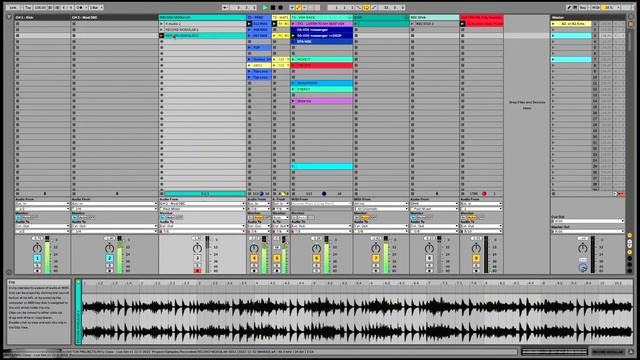This screenshot has width=640, height=360.
Task: Click the tempo field in the toolbar
Action: [40, 7]
